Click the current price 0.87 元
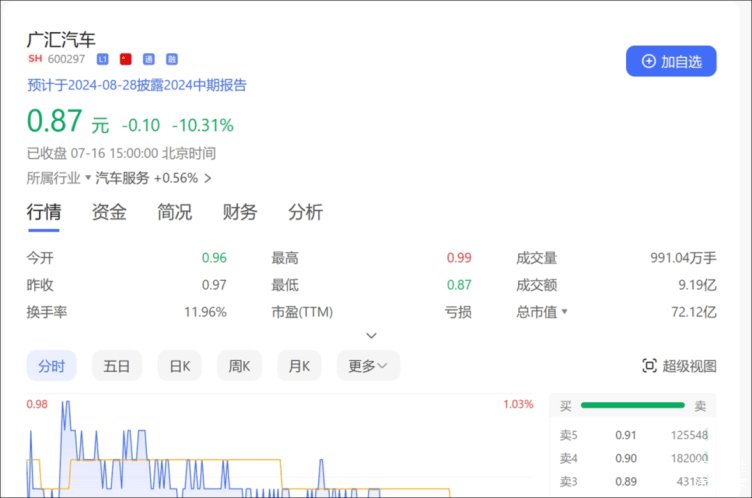Viewport: 752px width, 498px height. [x=68, y=121]
